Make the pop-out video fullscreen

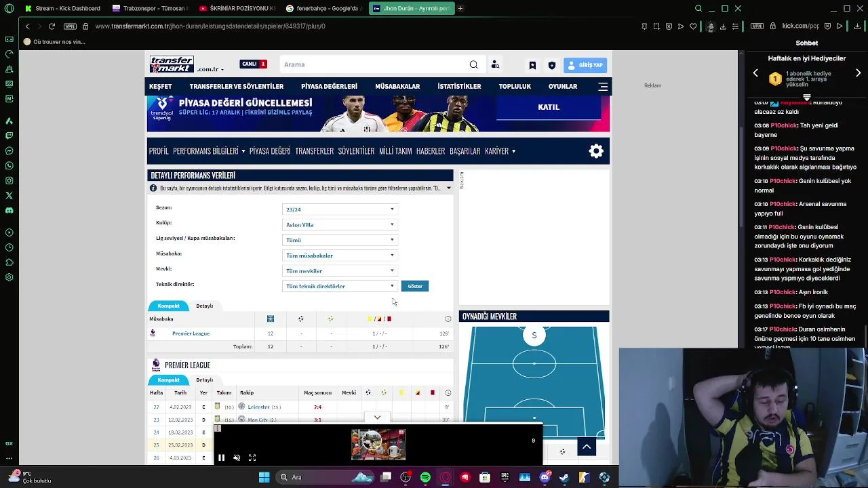pyautogui.click(x=252, y=458)
